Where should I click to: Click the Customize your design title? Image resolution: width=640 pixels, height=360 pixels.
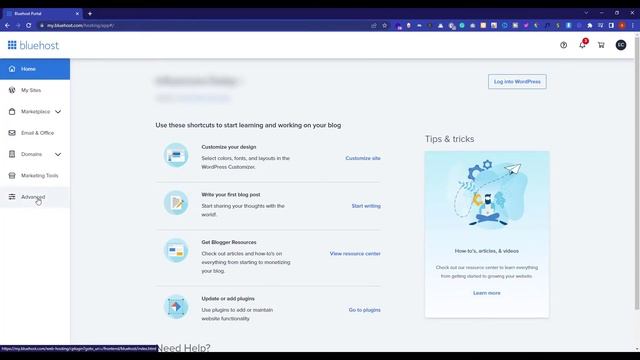coord(229,147)
